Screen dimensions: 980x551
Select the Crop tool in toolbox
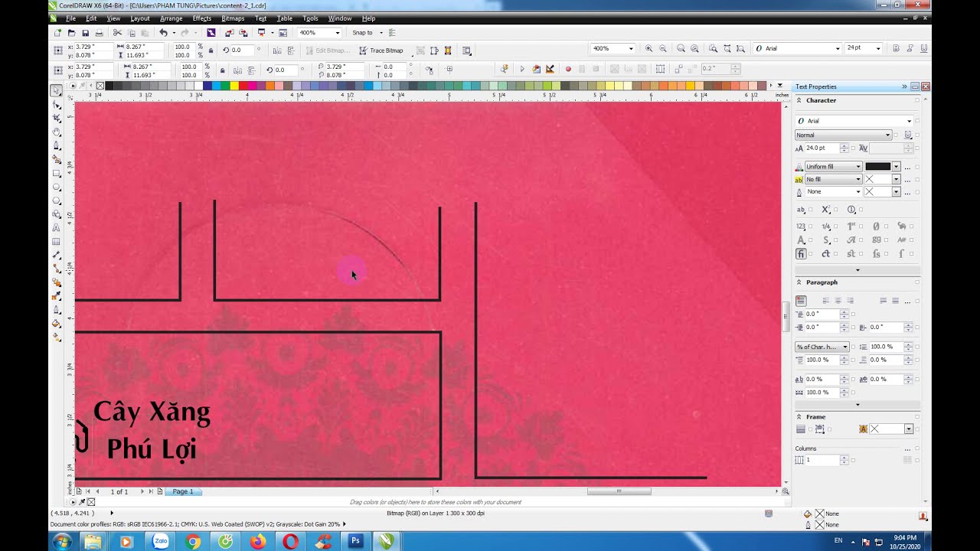tap(57, 119)
